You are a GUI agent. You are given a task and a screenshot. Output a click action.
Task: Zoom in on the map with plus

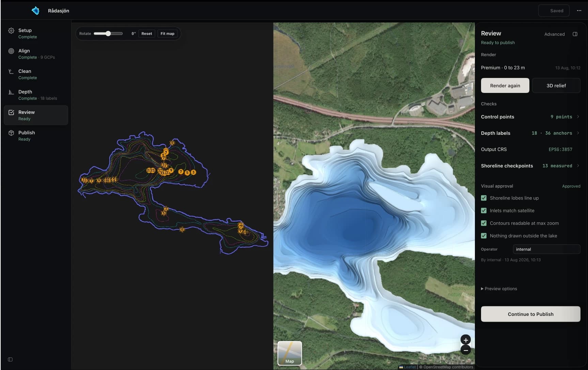pyautogui.click(x=466, y=340)
